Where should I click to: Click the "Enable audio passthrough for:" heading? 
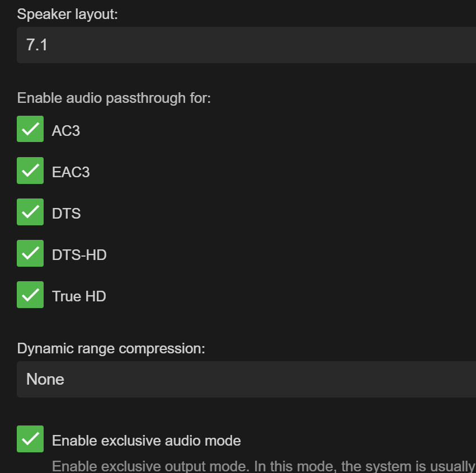[114, 98]
